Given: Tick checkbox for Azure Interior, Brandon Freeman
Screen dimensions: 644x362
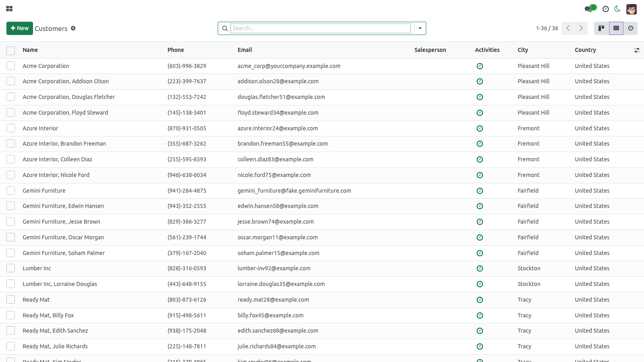Looking at the screenshot, I should click(x=11, y=144).
